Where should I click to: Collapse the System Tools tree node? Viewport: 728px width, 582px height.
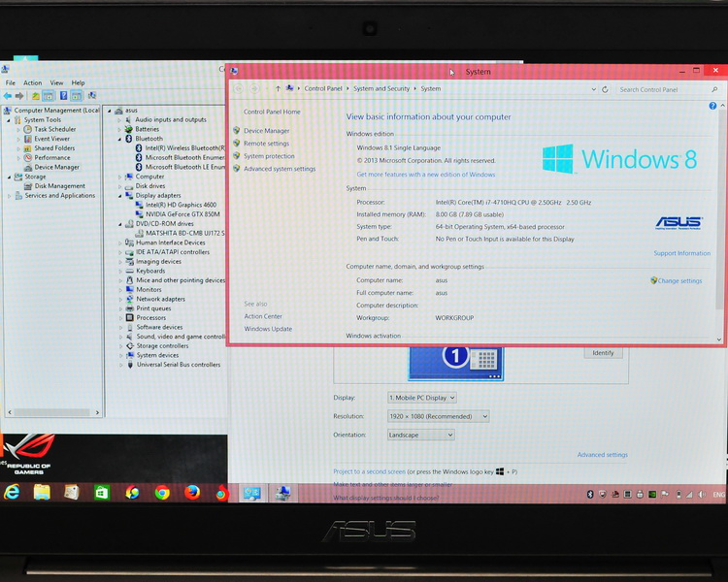[x=9, y=120]
